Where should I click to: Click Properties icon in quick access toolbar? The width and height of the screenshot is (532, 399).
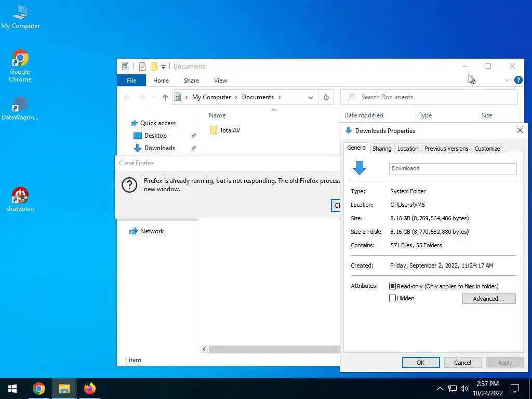pyautogui.click(x=142, y=66)
